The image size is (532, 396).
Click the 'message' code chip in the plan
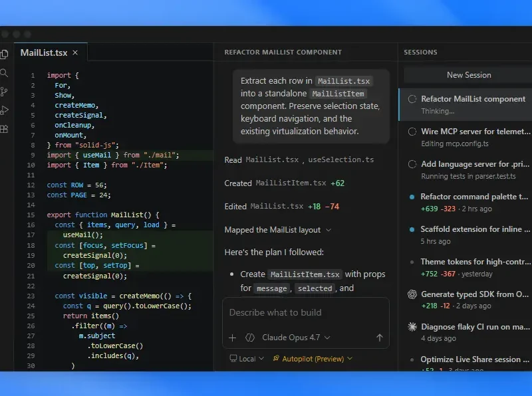coord(271,288)
